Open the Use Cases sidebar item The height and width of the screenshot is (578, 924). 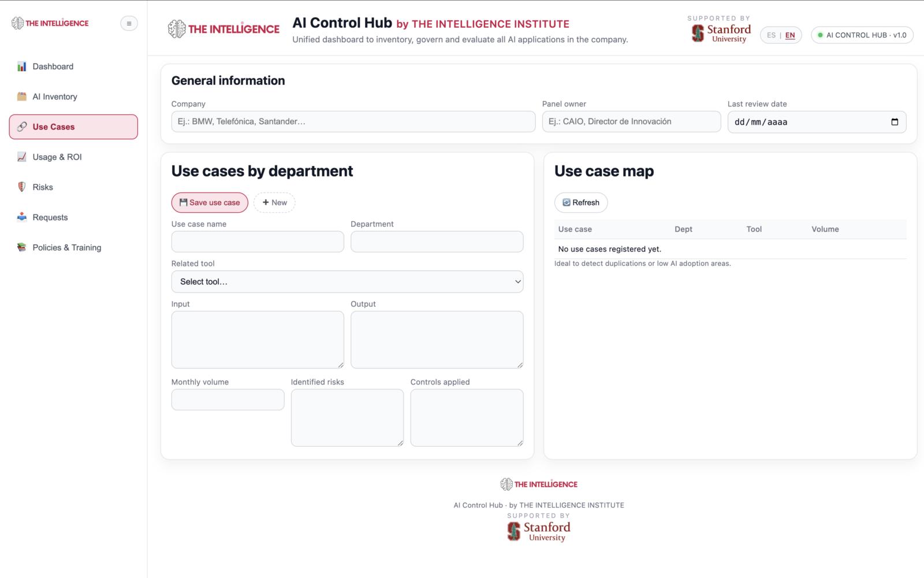73,127
